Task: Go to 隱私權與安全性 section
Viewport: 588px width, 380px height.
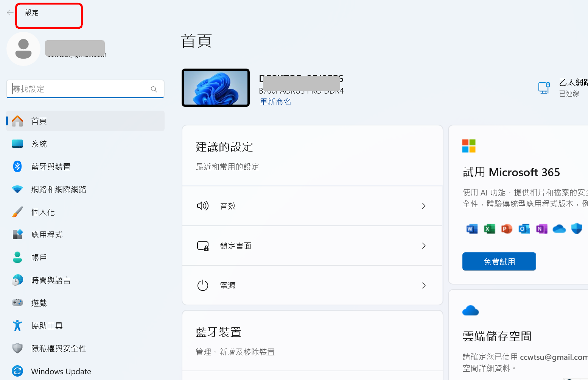Action: coord(59,349)
